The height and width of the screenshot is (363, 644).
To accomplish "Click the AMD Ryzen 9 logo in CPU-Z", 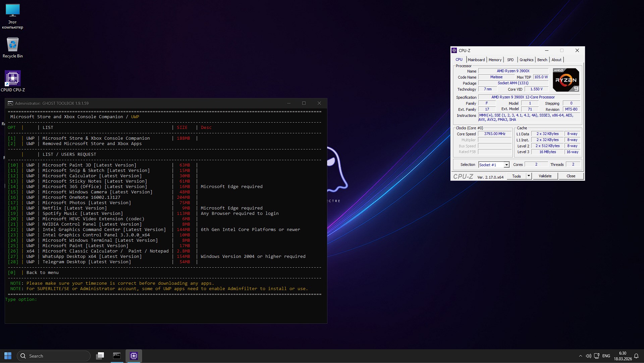I will (566, 80).
